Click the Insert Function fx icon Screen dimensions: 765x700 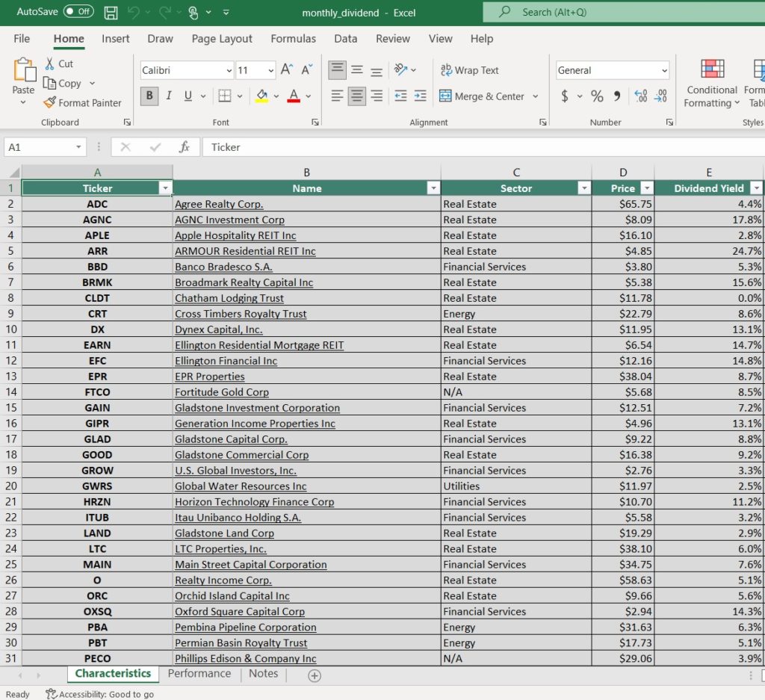point(185,147)
